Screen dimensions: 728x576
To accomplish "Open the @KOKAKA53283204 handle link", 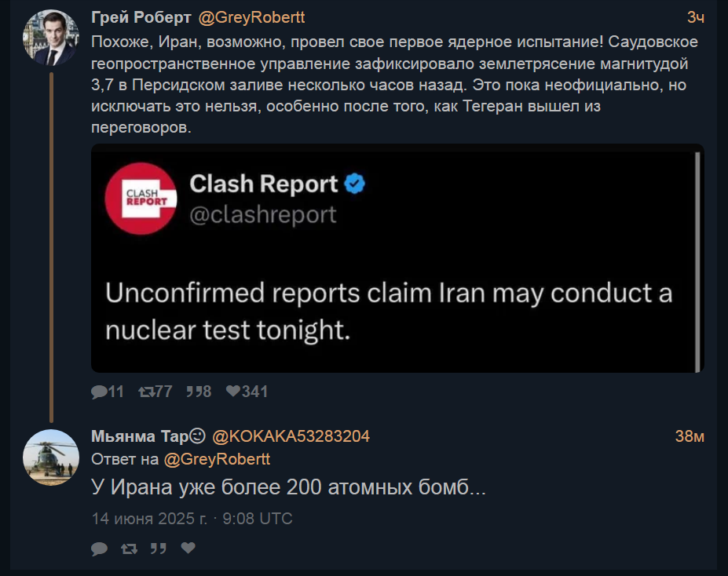I will pos(291,436).
